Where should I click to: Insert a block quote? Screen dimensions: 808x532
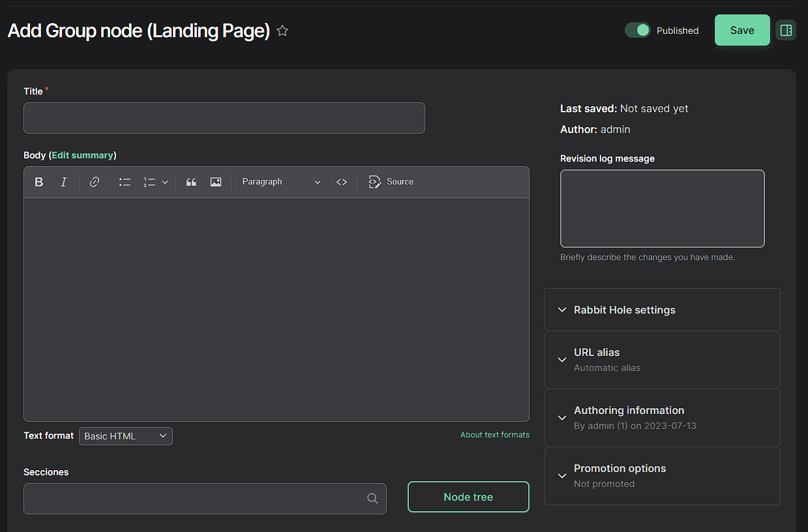coord(191,182)
